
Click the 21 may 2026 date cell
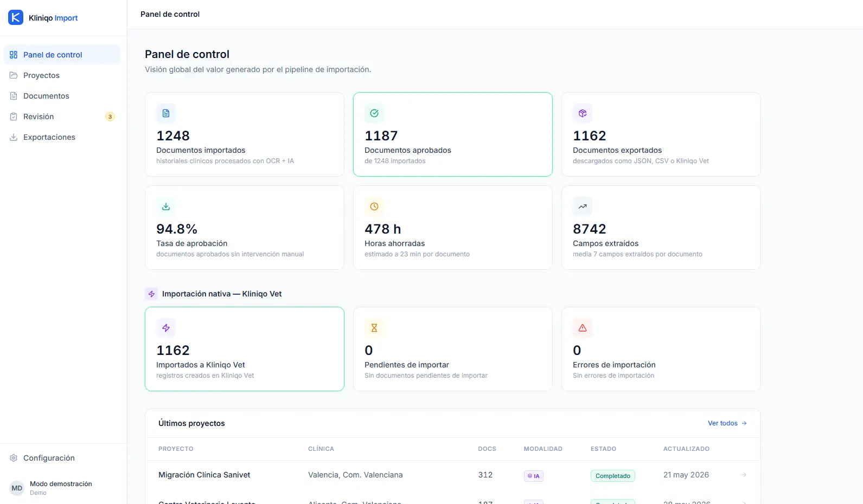pyautogui.click(x=686, y=475)
